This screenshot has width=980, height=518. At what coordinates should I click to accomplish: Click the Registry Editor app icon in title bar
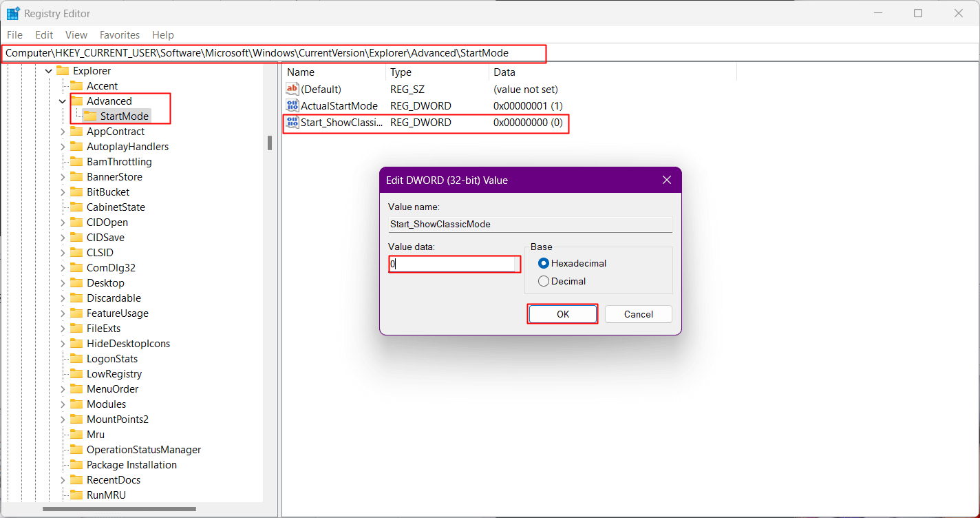pyautogui.click(x=13, y=13)
